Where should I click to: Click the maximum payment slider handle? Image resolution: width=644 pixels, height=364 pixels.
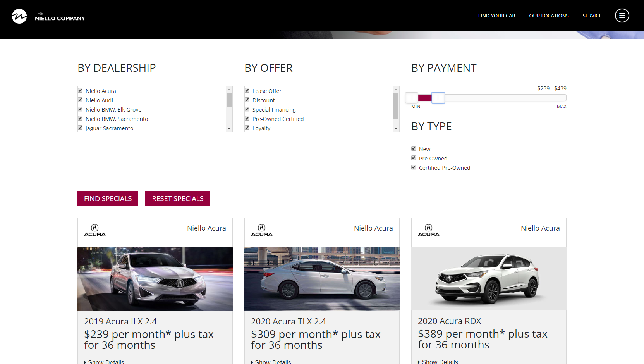click(x=438, y=98)
